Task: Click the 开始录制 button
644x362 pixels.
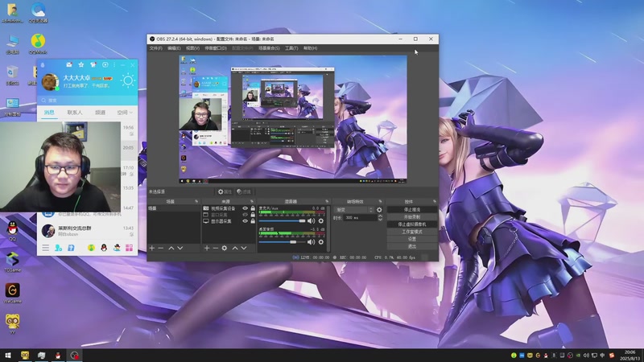Action: tap(412, 216)
